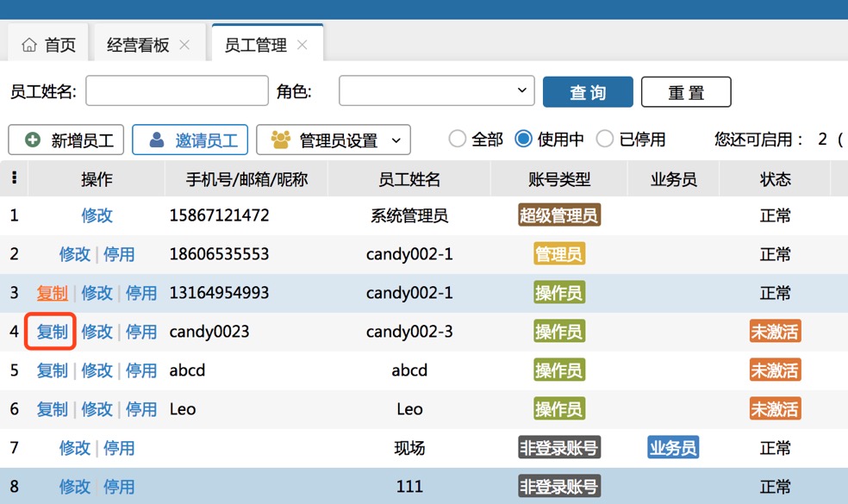Click the 操作 column header

point(97,179)
